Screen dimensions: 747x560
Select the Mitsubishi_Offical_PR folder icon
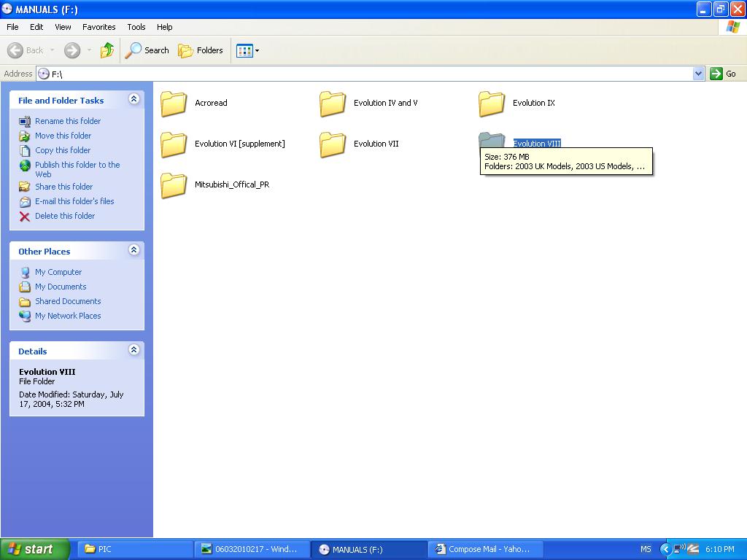[x=174, y=185]
